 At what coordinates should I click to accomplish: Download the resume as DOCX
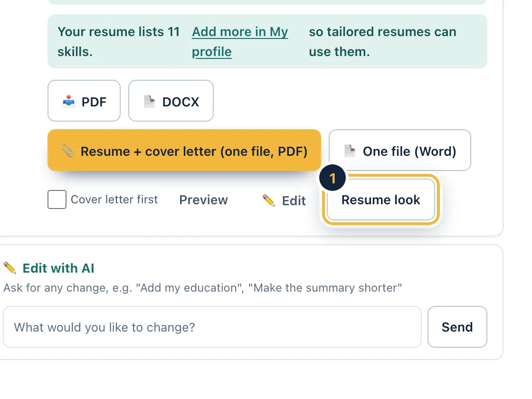click(171, 101)
